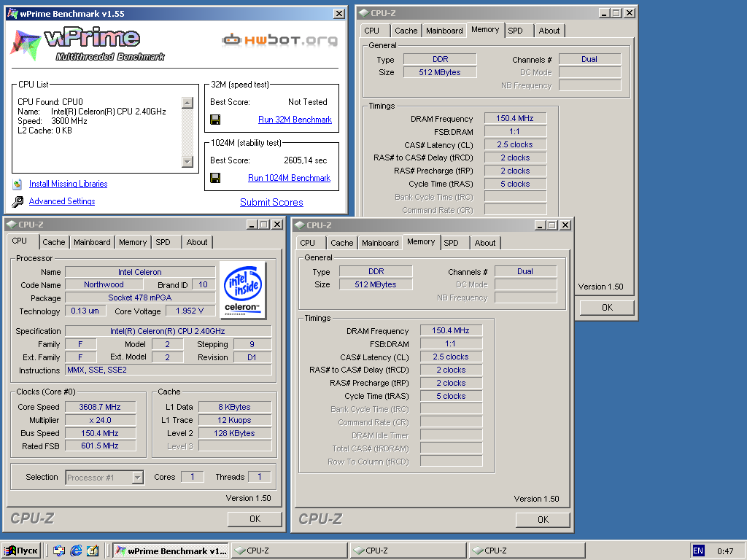
Task: Click the Instructions MMX, SSE, SSE2 field
Action: click(169, 370)
